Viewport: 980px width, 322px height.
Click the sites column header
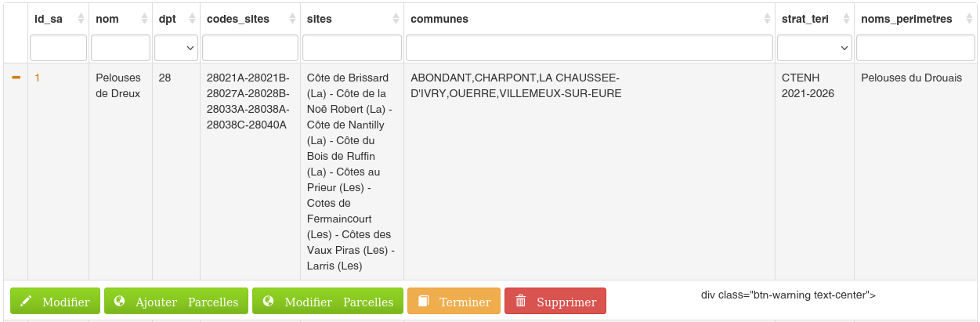[320, 19]
